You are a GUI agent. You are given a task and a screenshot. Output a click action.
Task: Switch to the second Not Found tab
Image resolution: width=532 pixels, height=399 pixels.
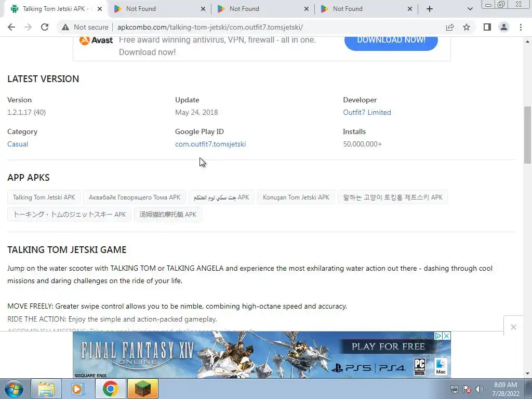click(x=261, y=9)
